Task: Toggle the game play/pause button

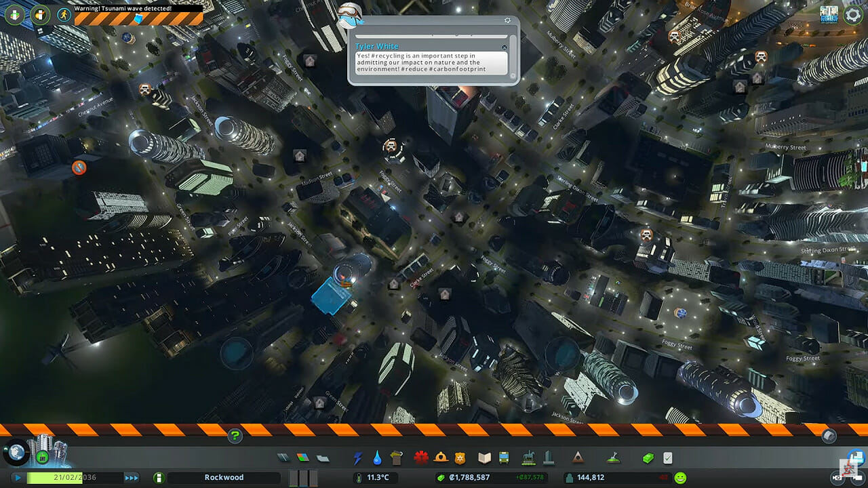Action: click(18, 478)
